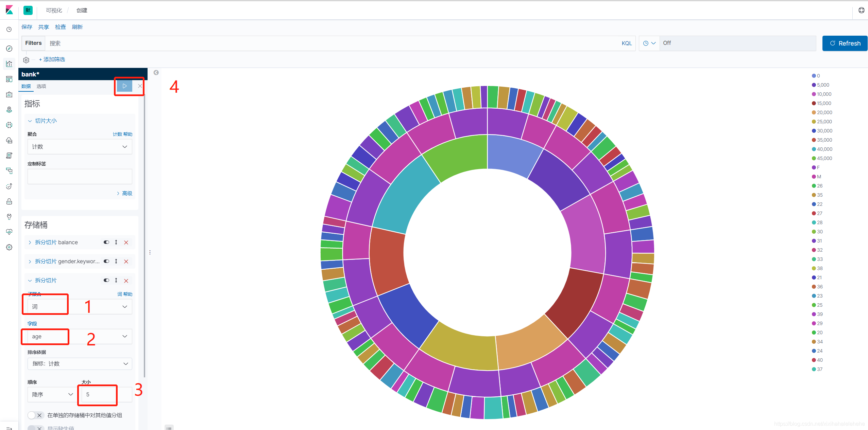The width and height of the screenshot is (868, 430).
Task: Click the Refresh button
Action: pyautogui.click(x=843, y=43)
